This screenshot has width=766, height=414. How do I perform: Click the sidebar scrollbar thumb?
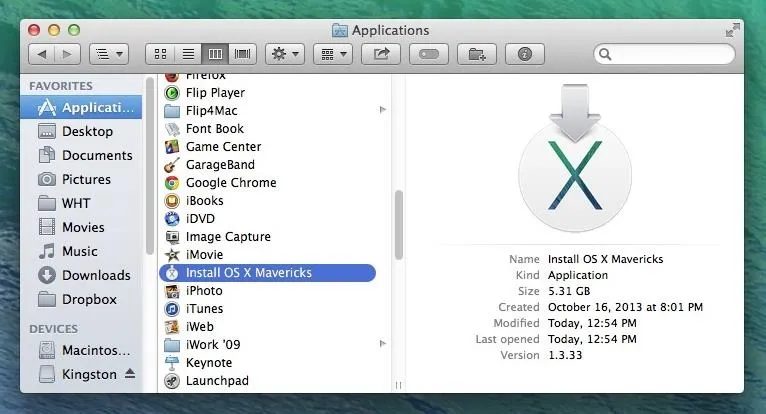click(x=149, y=166)
